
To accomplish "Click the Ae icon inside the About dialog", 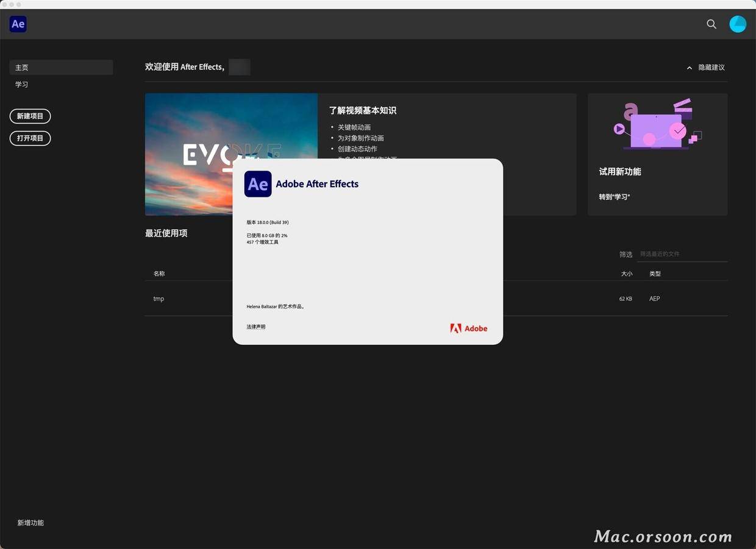I will (x=257, y=183).
